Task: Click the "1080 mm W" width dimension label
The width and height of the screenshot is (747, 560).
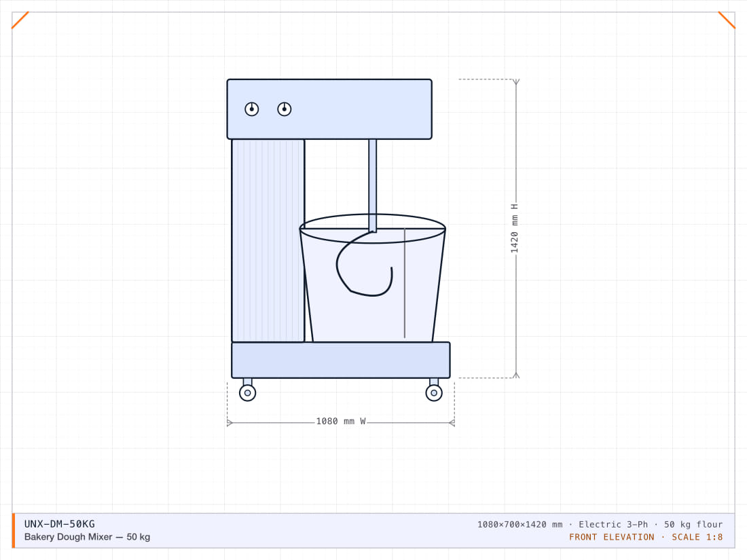Action: [341, 422]
